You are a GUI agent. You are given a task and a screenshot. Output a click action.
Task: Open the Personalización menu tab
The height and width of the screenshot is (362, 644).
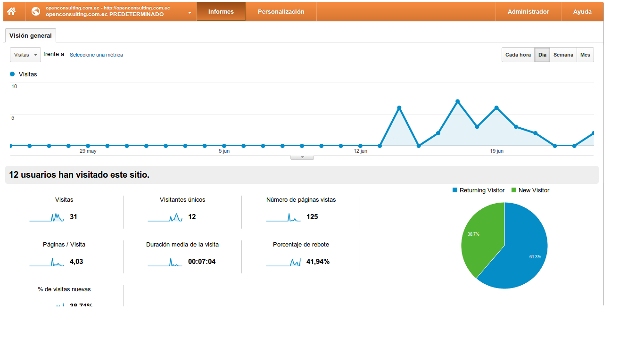pyautogui.click(x=281, y=12)
